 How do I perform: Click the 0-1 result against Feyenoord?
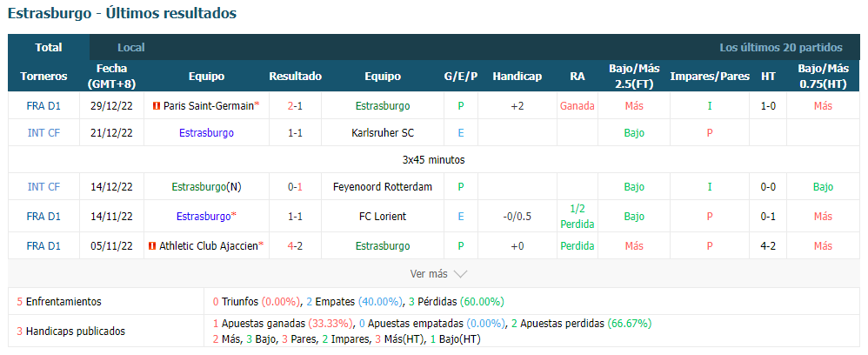click(x=295, y=187)
